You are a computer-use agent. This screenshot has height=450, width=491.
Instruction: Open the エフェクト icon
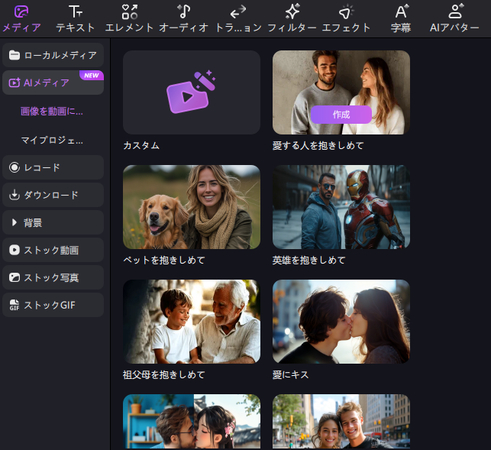tap(346, 12)
